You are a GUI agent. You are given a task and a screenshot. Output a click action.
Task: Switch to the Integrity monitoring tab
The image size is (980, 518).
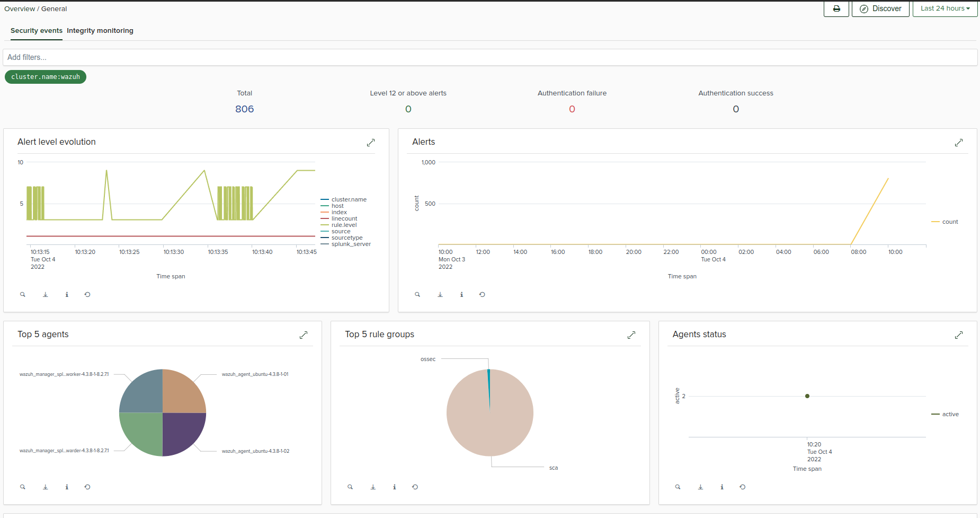(x=100, y=30)
